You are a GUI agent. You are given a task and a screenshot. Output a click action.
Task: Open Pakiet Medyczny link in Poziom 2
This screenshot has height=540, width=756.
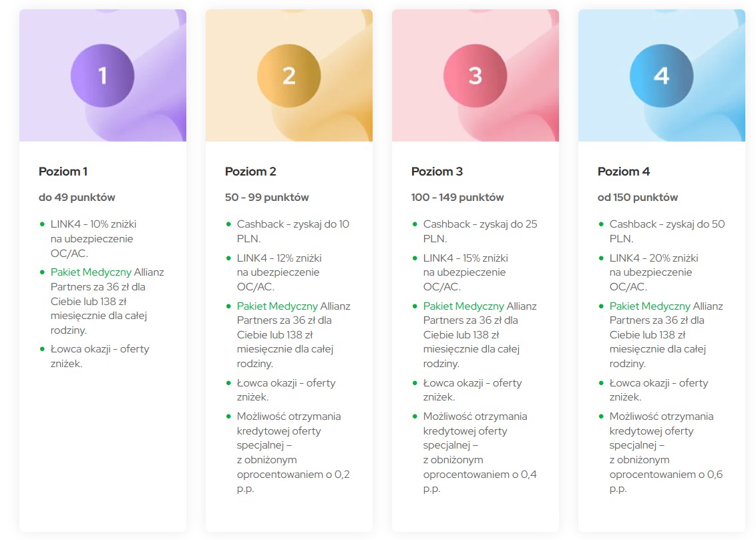click(277, 306)
